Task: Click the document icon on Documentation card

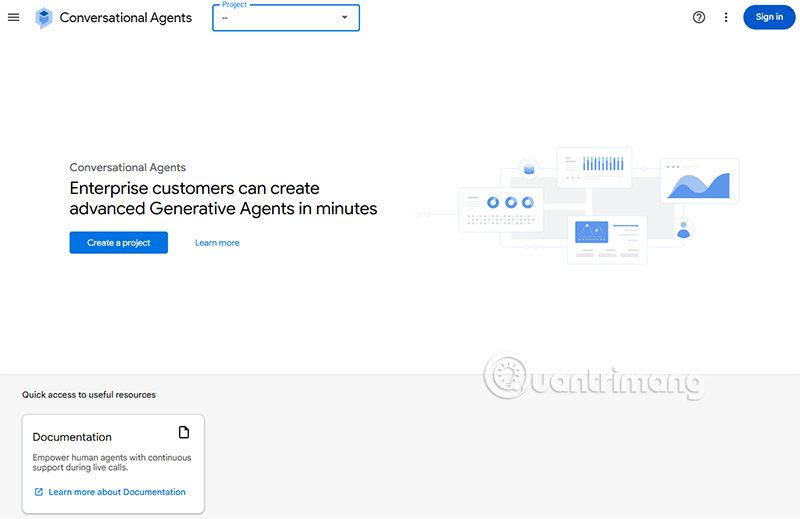Action: tap(184, 433)
